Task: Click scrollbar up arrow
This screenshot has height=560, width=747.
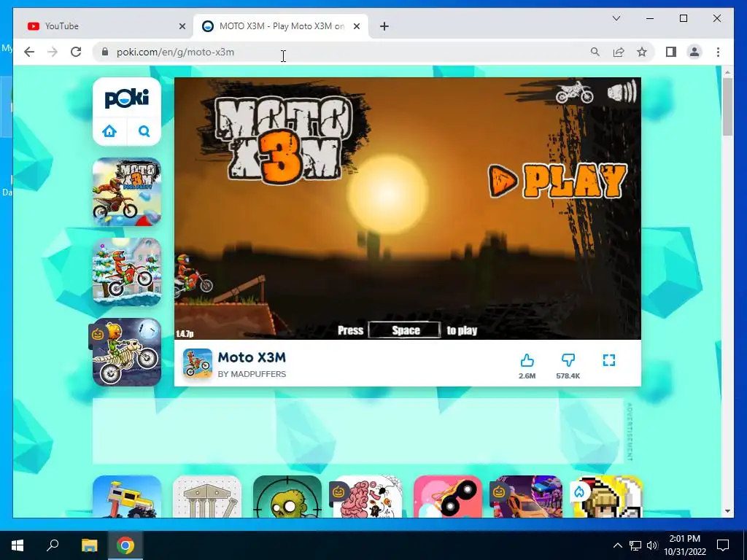Action: point(727,72)
